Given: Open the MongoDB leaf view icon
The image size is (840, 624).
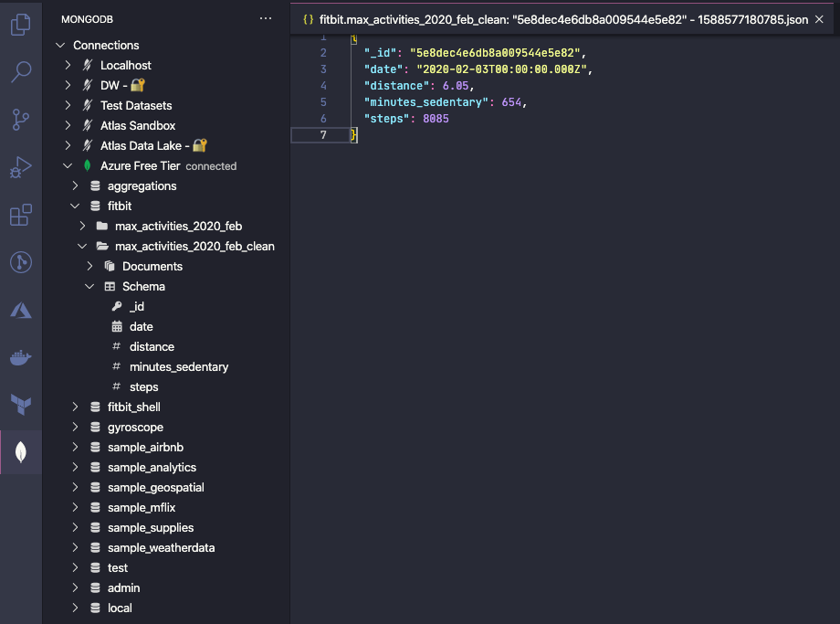Looking at the screenshot, I should tap(20, 451).
